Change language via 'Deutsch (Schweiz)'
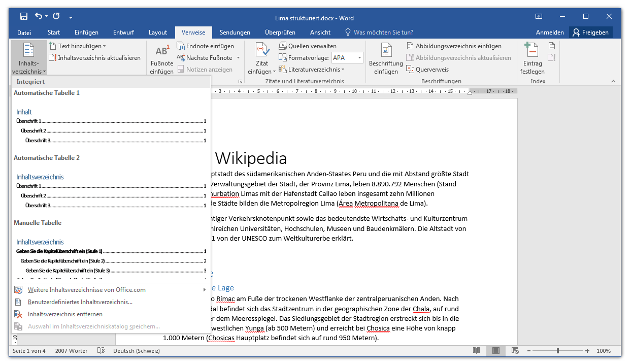This screenshot has width=632, height=364. [x=137, y=351]
